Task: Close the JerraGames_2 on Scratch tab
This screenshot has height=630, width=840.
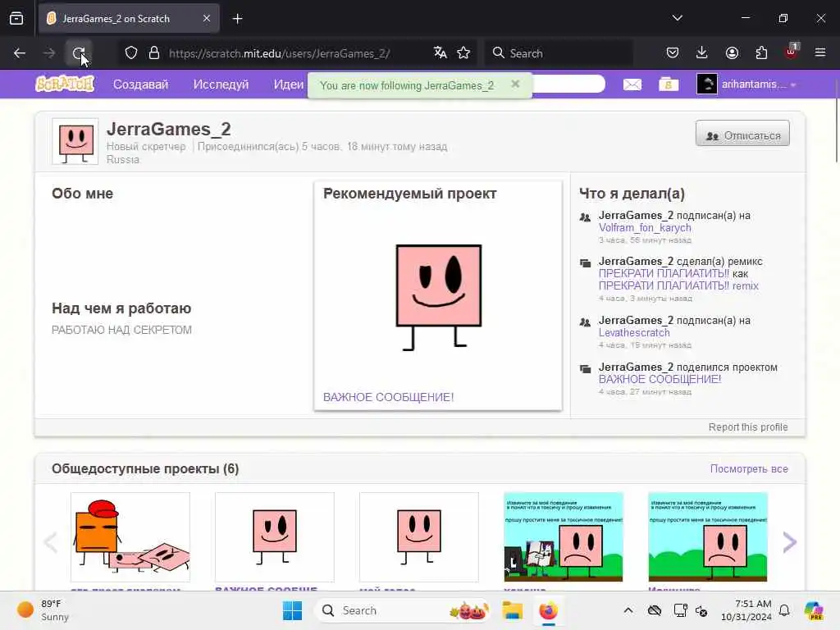Action: (x=207, y=18)
